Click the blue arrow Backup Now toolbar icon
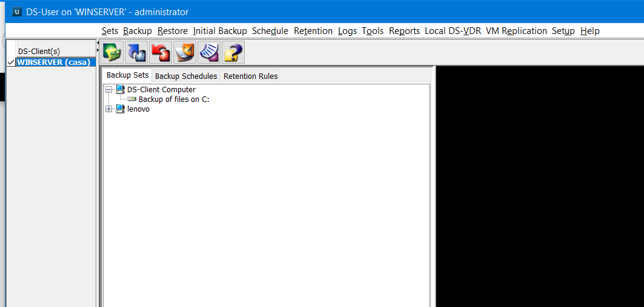Screen dimensions: 644x307 (x=136, y=52)
